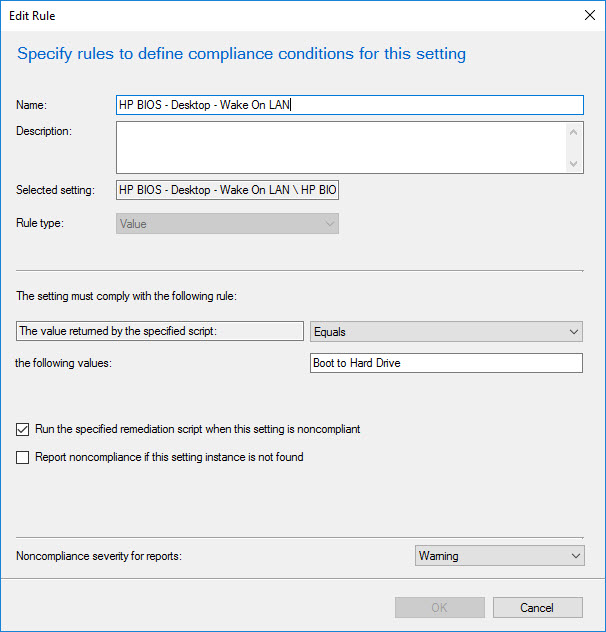Open the Equals operator dropdown
606x632 pixels.
pos(446,331)
